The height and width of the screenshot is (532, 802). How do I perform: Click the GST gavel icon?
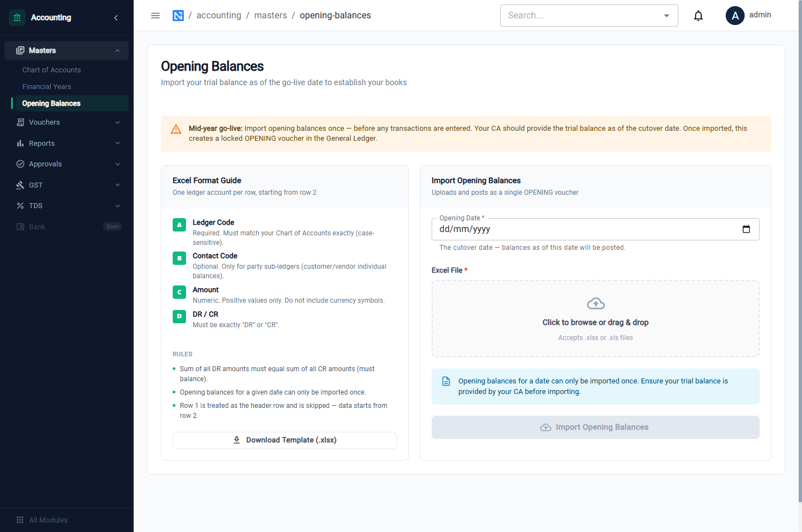click(x=21, y=185)
